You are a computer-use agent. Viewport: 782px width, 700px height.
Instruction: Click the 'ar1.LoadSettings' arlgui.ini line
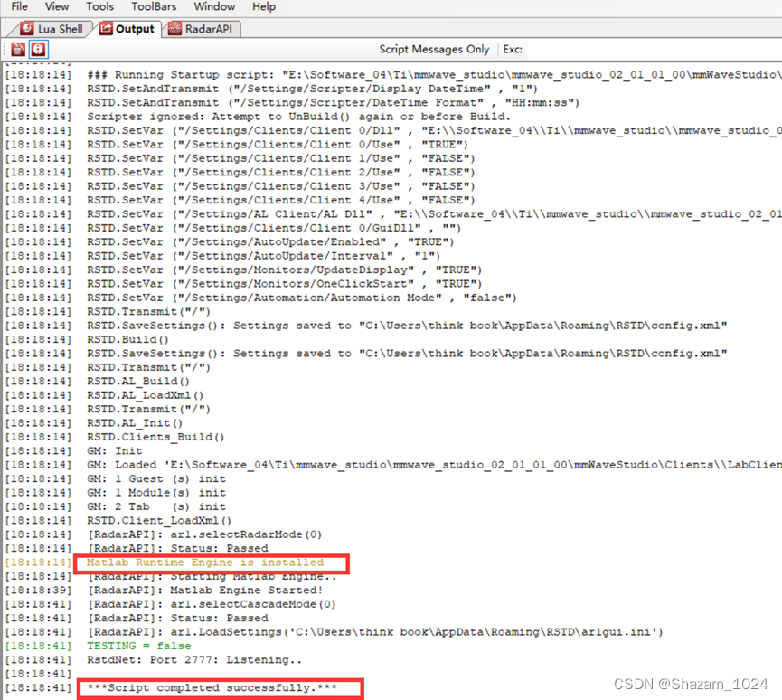click(375, 632)
